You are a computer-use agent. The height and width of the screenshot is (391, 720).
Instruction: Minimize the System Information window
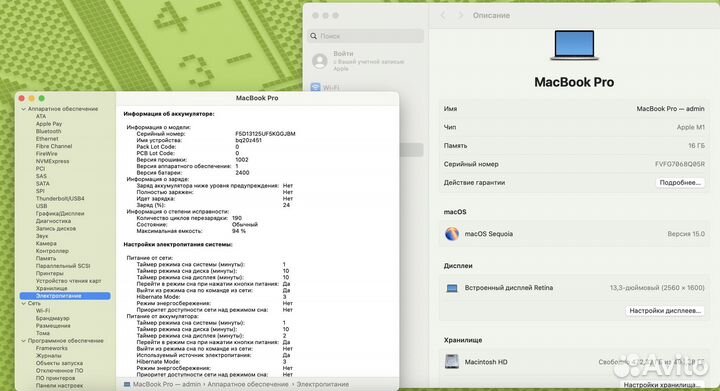(x=32, y=98)
